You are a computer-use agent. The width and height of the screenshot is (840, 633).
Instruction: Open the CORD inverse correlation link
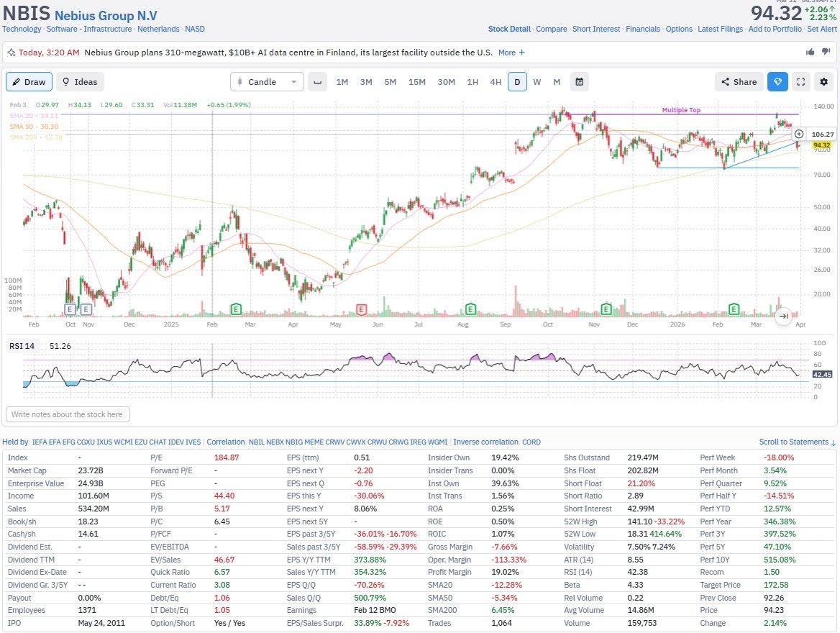click(531, 442)
